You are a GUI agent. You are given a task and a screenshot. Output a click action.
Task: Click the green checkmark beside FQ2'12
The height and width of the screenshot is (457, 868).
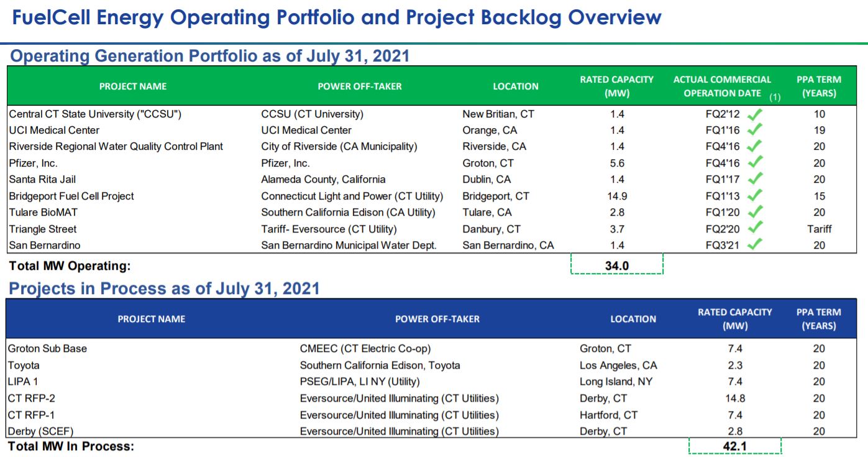754,114
